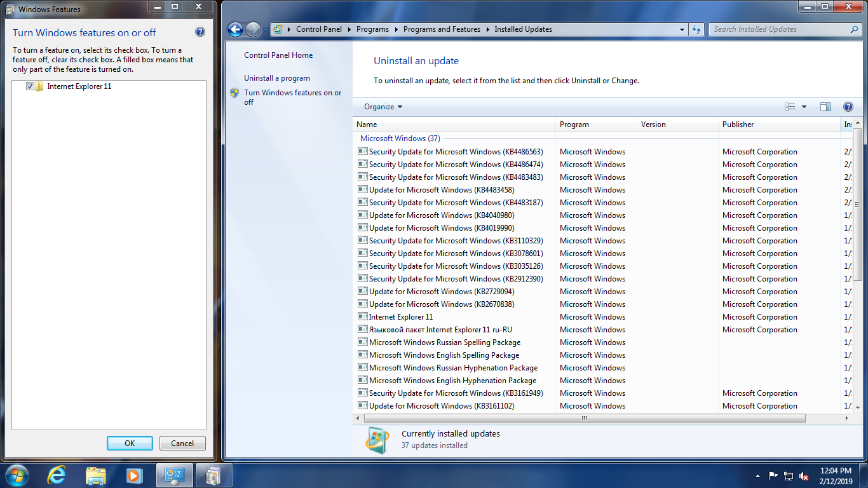The width and height of the screenshot is (868, 488).
Task: Click the icon of update KB4486563
Action: (362, 151)
